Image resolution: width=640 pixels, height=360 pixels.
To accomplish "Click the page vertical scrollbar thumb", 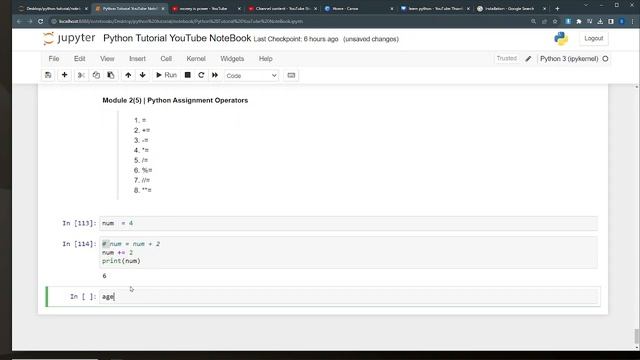I will point(637,336).
